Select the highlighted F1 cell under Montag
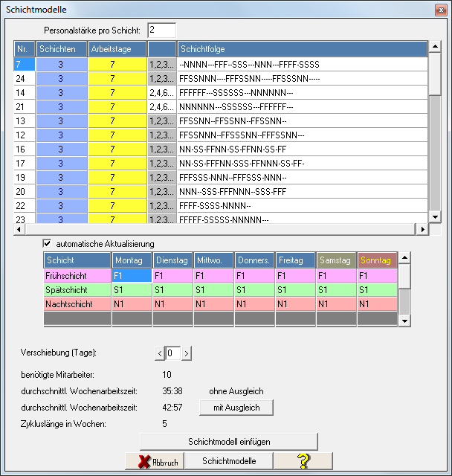Viewport: 452px width, 476px height. [x=132, y=276]
